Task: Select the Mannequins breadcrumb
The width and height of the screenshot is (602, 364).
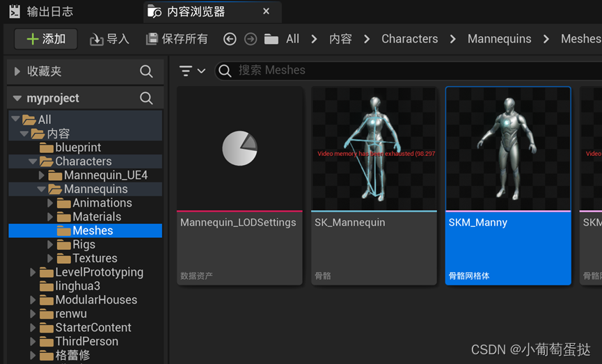Action: click(499, 39)
